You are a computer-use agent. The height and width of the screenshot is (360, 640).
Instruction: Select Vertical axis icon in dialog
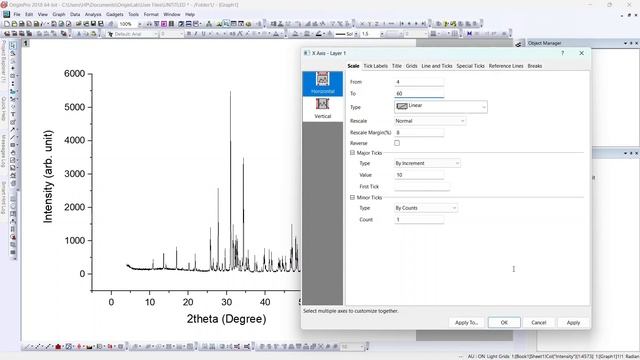[x=322, y=109]
